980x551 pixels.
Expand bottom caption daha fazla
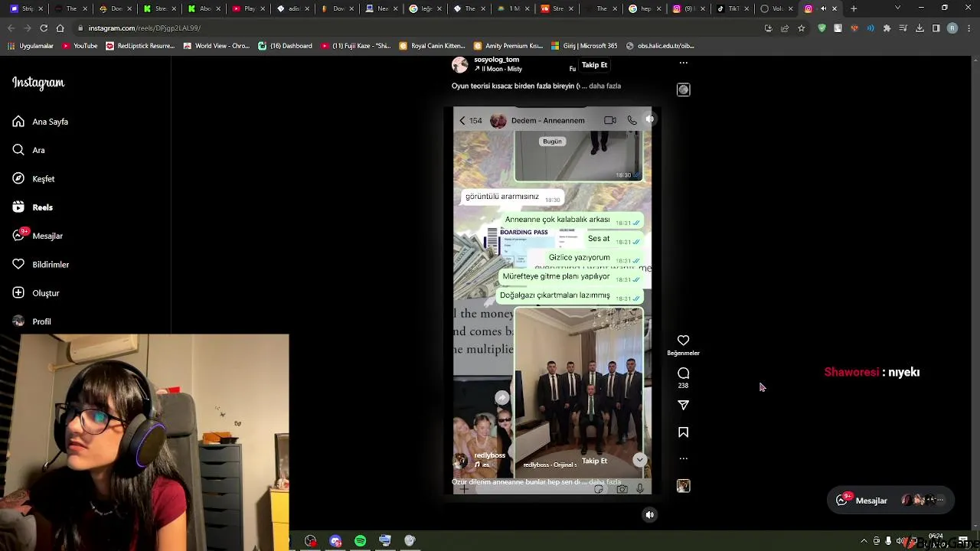click(x=604, y=482)
